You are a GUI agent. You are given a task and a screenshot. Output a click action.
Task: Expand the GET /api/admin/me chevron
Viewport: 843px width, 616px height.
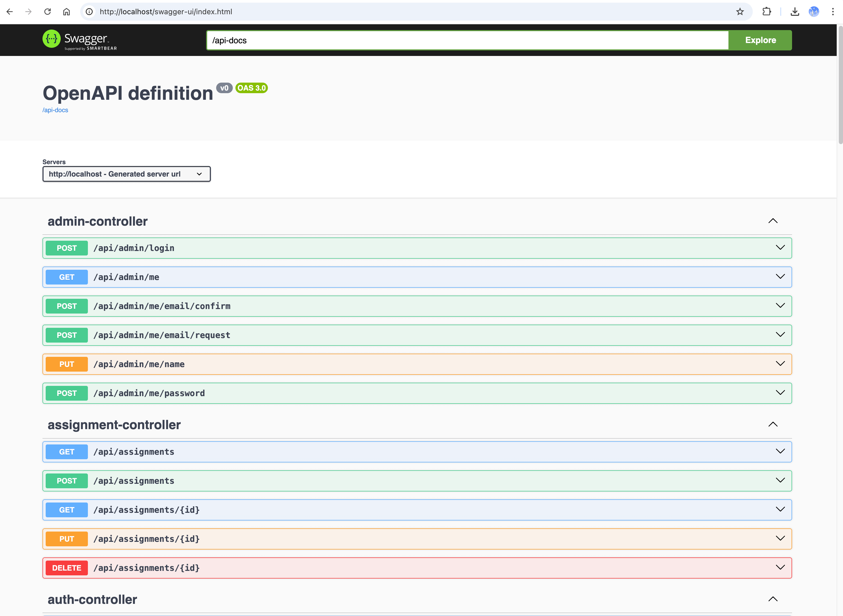pos(781,277)
